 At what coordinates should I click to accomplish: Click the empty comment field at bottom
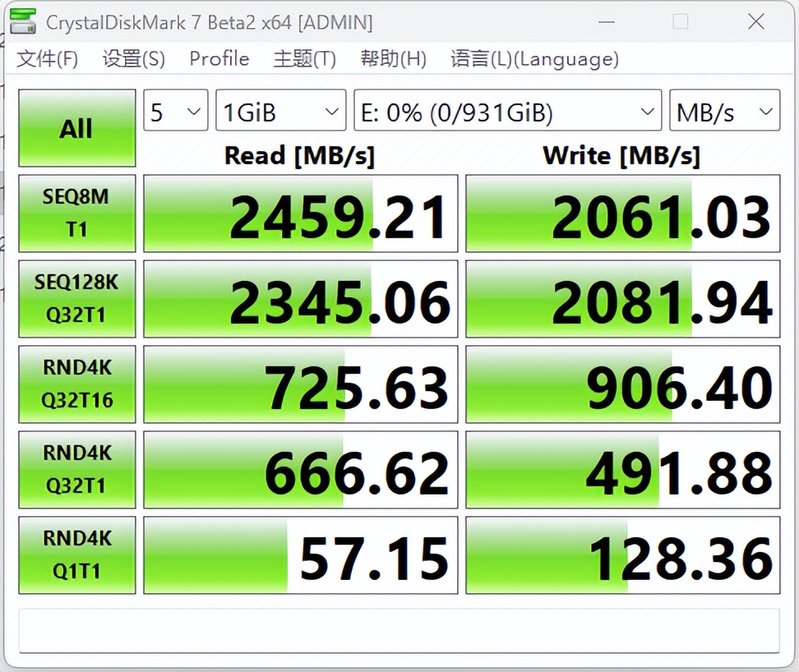pos(399,631)
